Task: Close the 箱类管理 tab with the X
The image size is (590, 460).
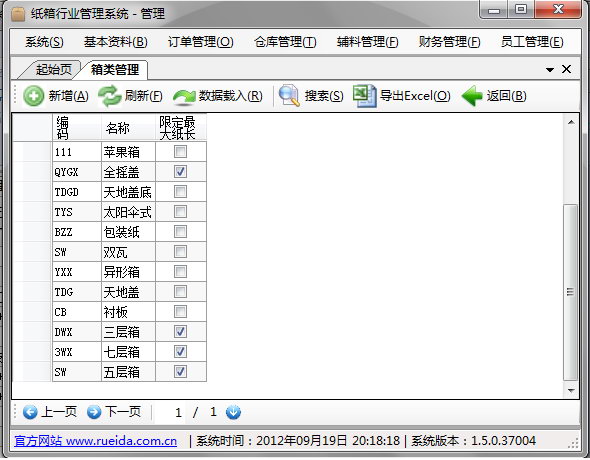Action: [x=566, y=69]
